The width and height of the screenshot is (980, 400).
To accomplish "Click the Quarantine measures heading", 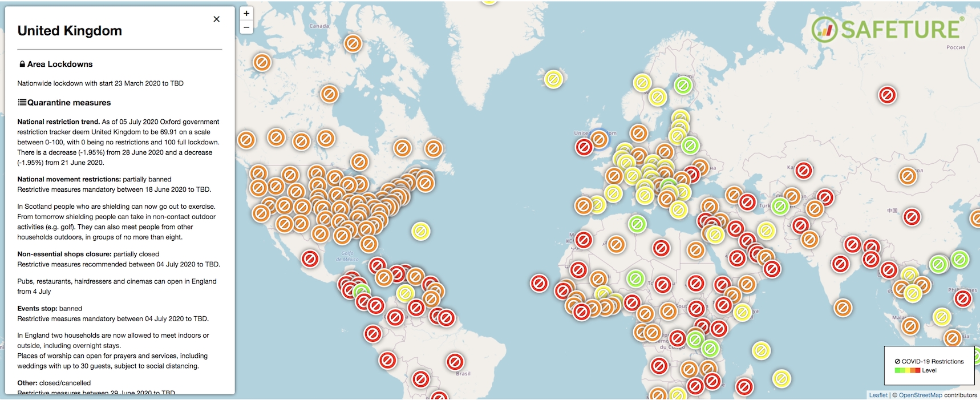I will tap(68, 103).
